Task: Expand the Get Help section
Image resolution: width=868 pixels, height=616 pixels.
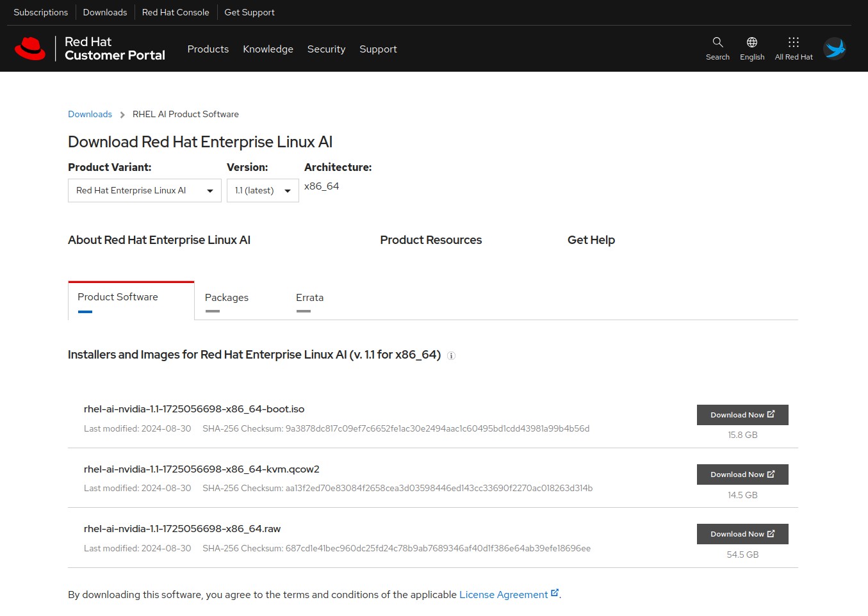Action: coord(591,240)
